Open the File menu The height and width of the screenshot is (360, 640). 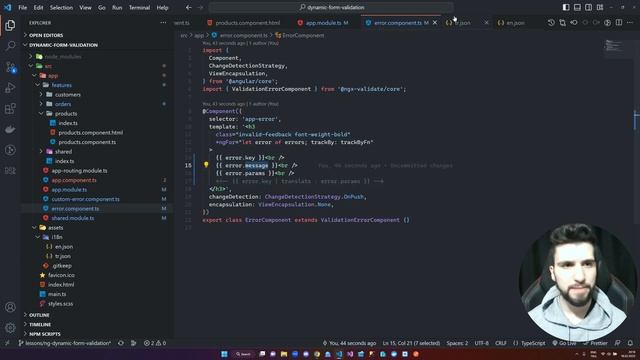point(22,7)
